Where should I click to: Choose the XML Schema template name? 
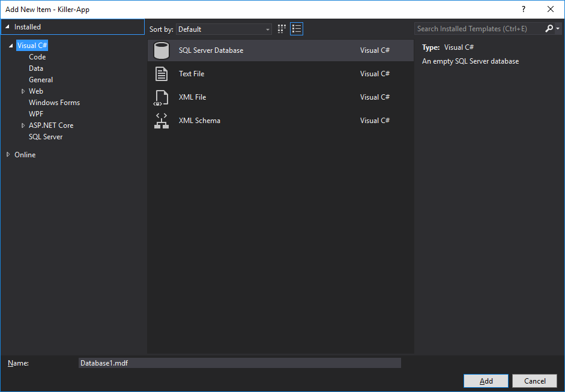click(199, 121)
